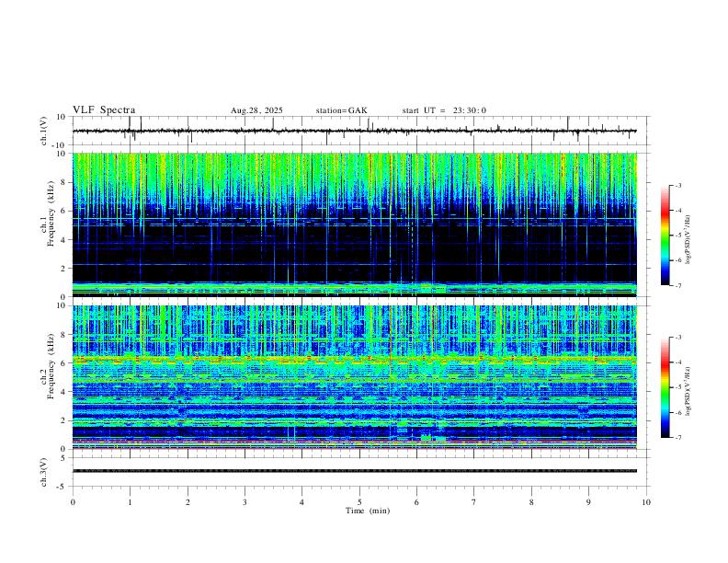Click the "-3" label on the ch.2 color scale
The image size is (728, 563).
click(x=678, y=338)
